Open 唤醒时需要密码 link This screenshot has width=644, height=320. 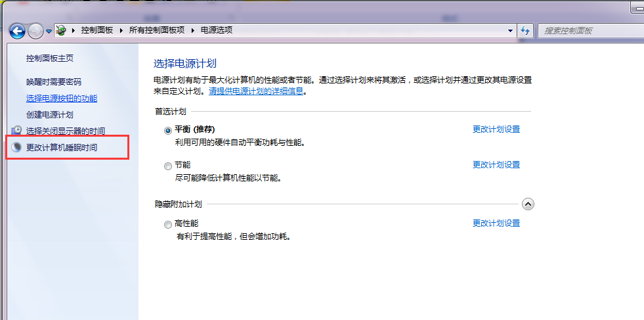(x=54, y=82)
